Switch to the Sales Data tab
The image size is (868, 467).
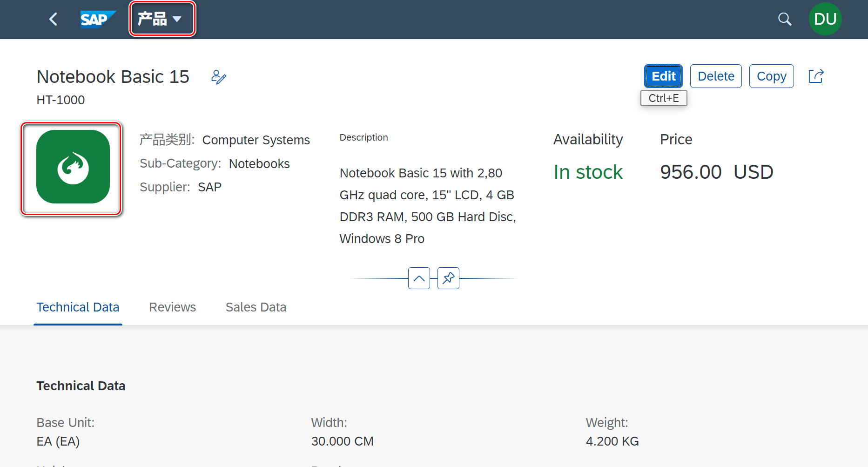click(x=256, y=307)
